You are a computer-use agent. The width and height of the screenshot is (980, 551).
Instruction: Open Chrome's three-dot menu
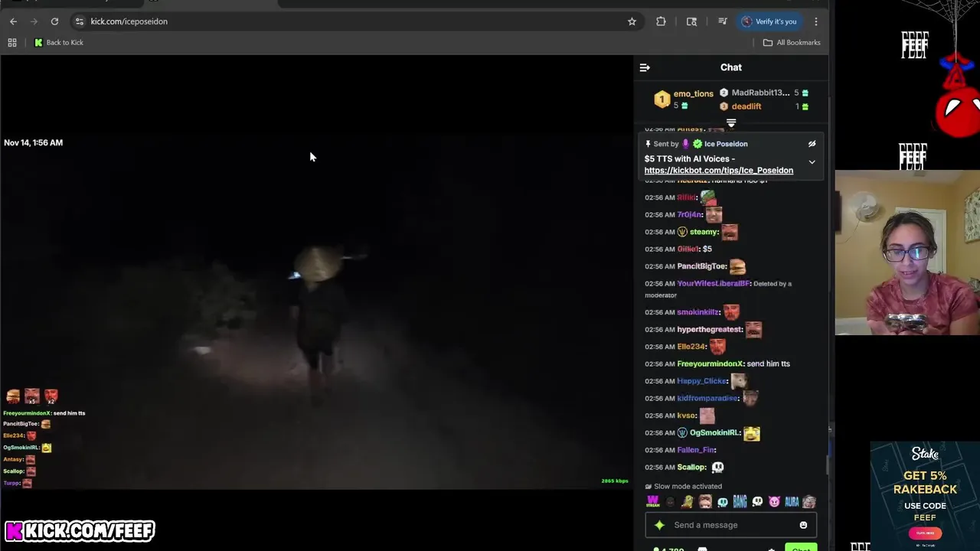point(816,21)
